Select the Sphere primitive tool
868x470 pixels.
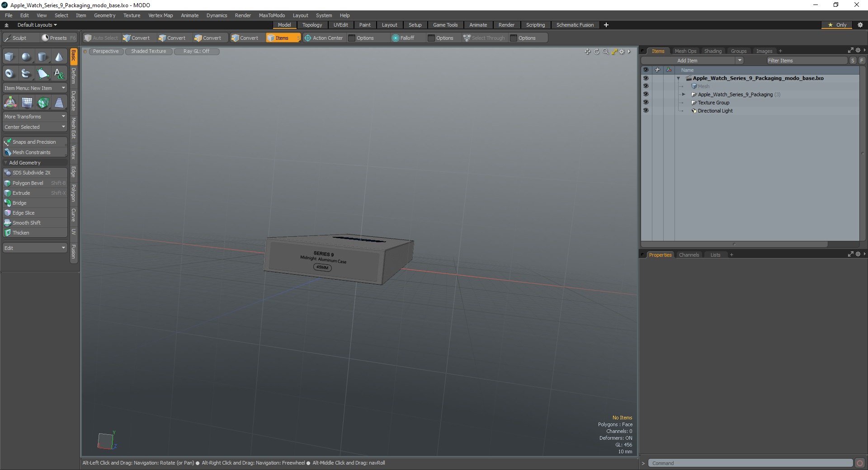(x=26, y=57)
